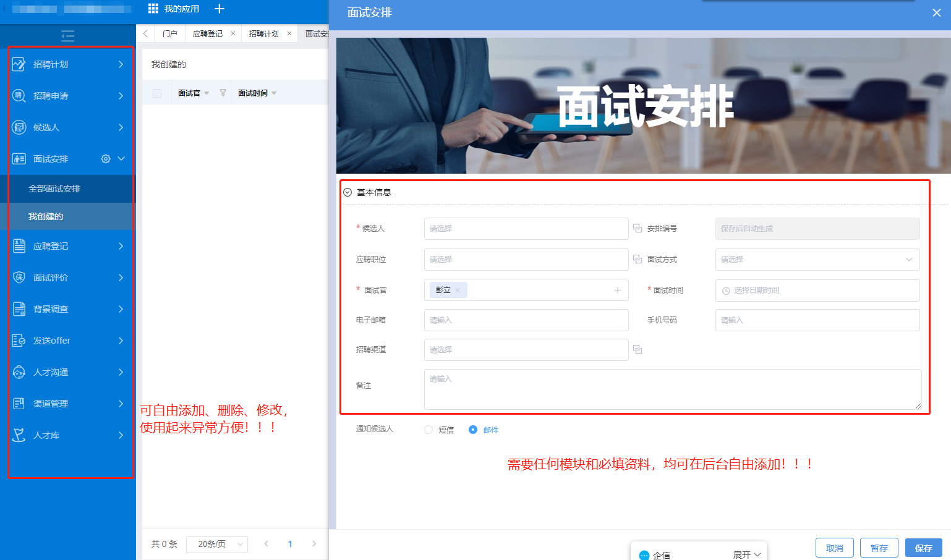951x560 pixels.
Task: Click the 备注 text area
Action: [x=673, y=389]
